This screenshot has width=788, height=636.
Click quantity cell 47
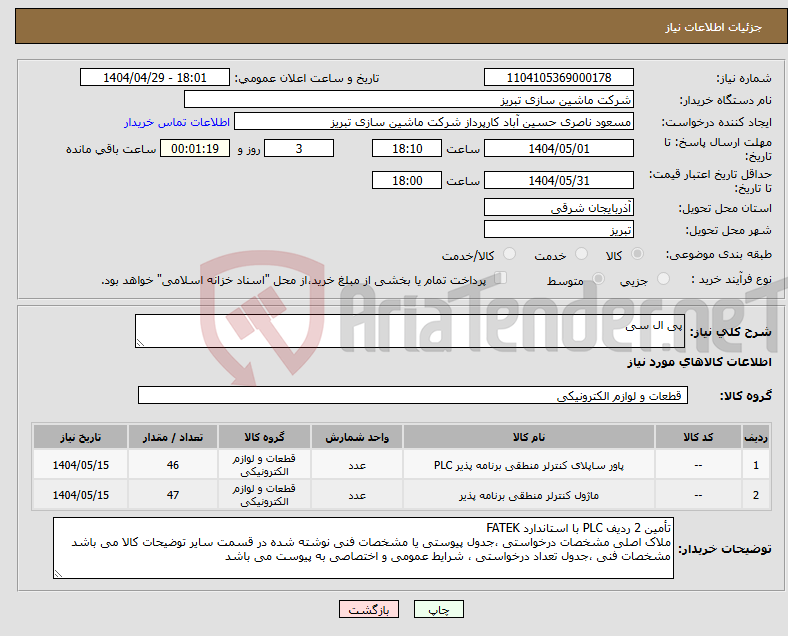pyautogui.click(x=173, y=495)
